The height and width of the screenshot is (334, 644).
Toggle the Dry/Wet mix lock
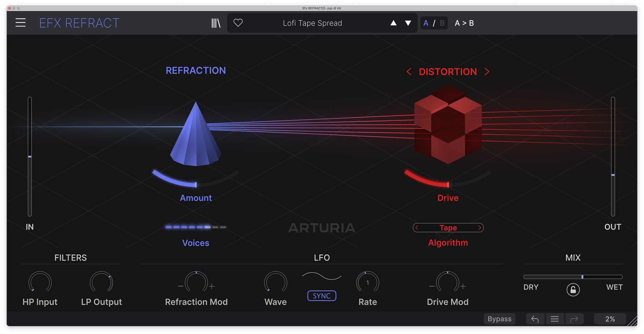pos(573,290)
